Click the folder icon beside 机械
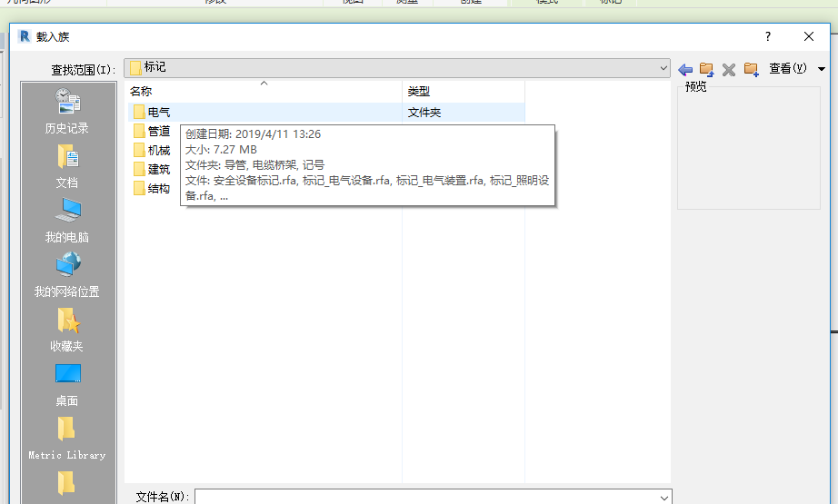This screenshot has width=838, height=504. [139, 150]
